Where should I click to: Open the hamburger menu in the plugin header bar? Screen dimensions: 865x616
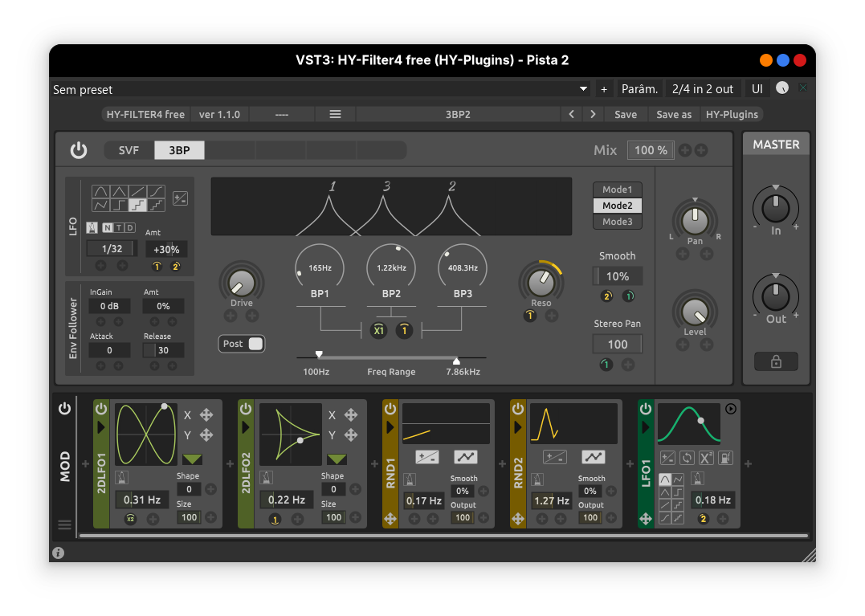click(335, 114)
